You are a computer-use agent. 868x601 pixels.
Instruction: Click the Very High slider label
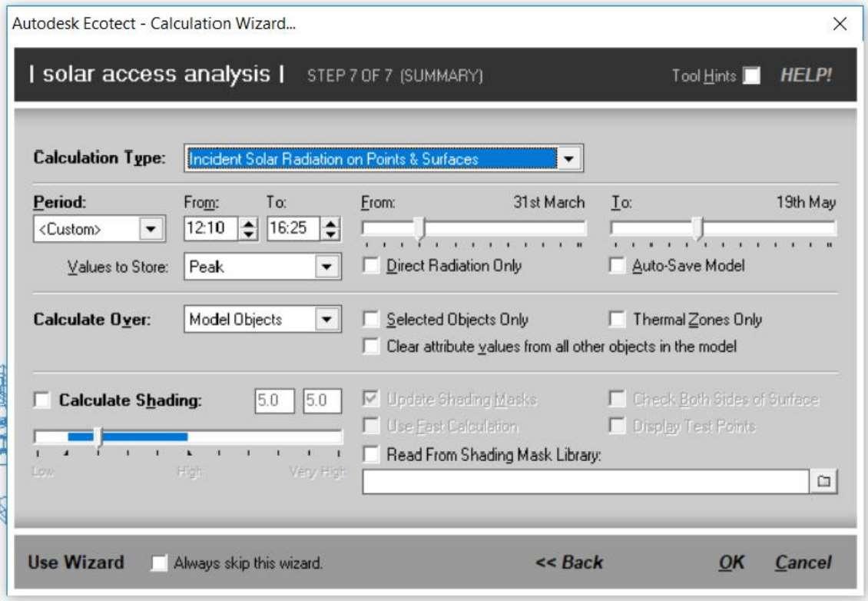pos(317,471)
